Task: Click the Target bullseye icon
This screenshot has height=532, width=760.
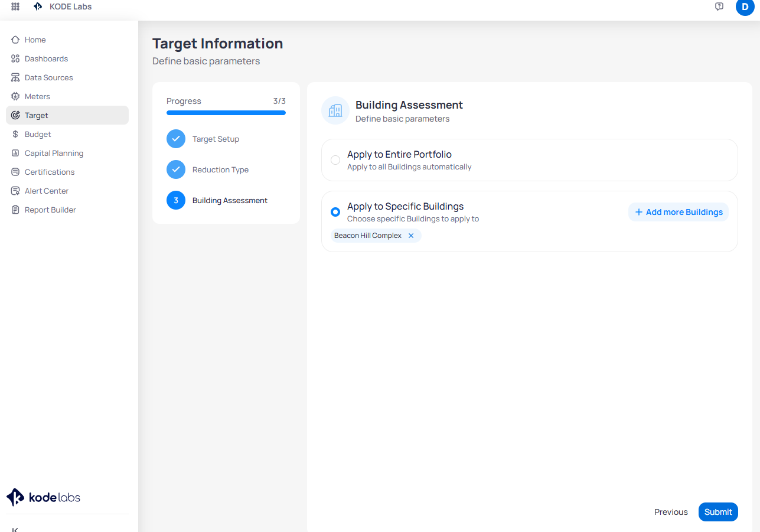Action: [x=15, y=115]
